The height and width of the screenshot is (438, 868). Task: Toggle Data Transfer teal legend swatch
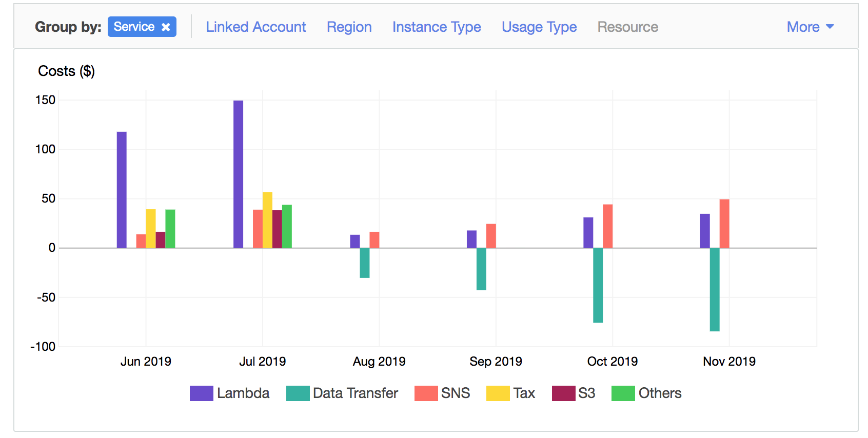click(298, 393)
